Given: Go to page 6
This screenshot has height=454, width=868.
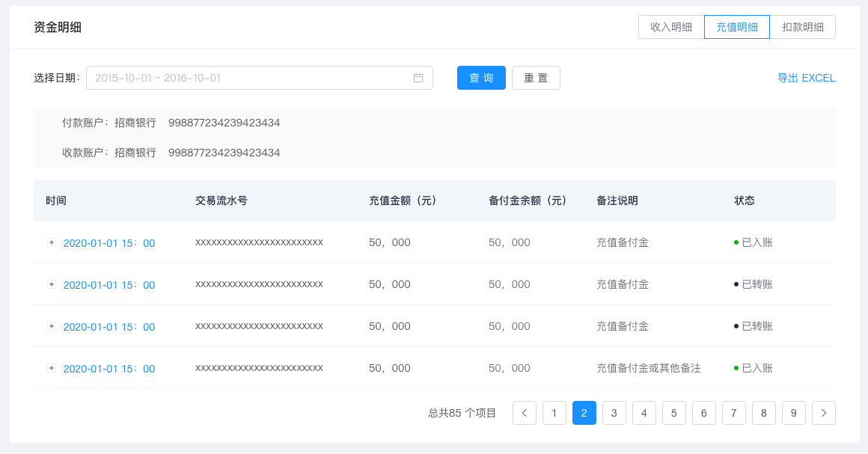Looking at the screenshot, I should pyautogui.click(x=703, y=413).
